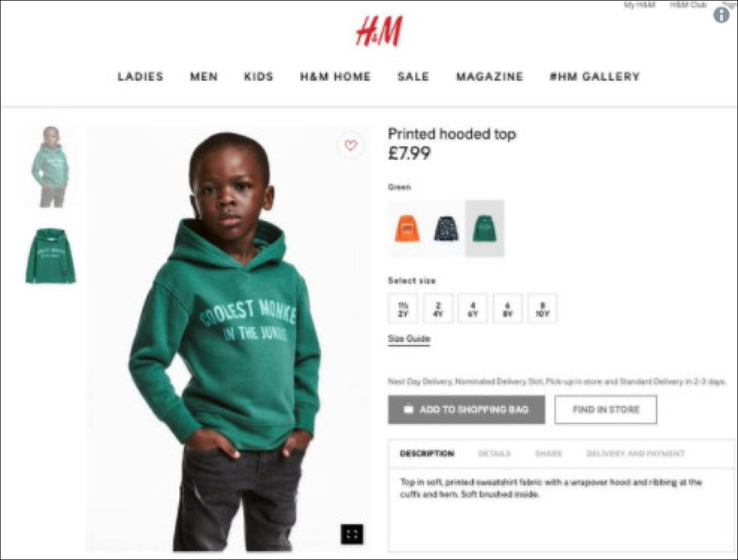Click the H&M logo
The width and height of the screenshot is (738, 560).
point(379,31)
